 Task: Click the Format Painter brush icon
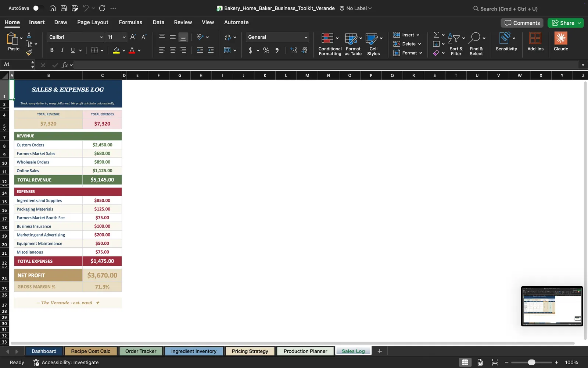pos(29,53)
